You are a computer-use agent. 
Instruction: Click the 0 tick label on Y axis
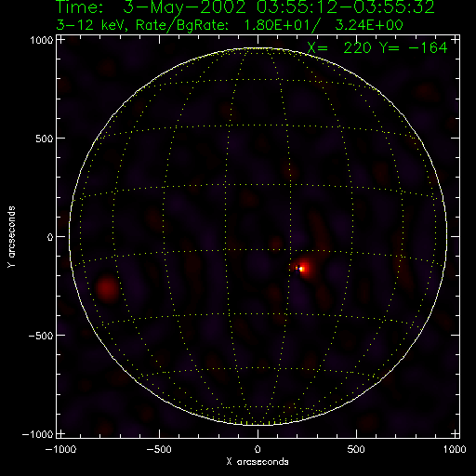[x=50, y=237]
